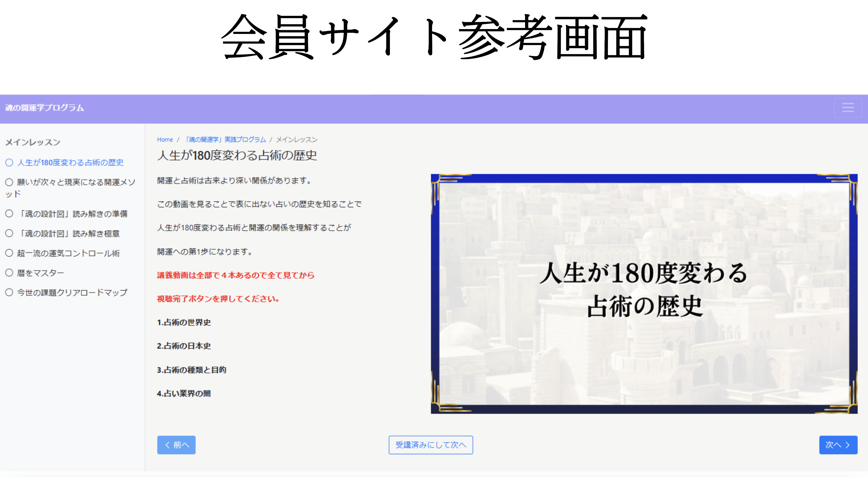
Task: Select 今世の課題クリアロードマップ lesson link
Action: coord(72,293)
